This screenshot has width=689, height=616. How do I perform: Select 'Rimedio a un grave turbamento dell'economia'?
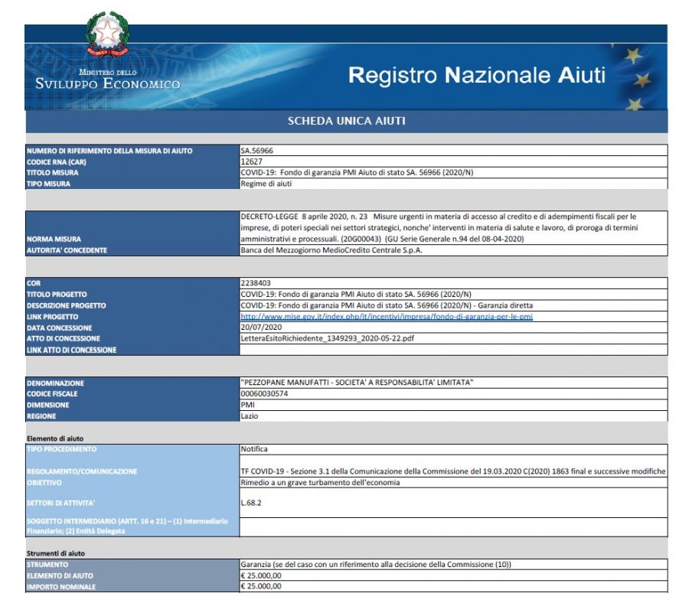[x=320, y=482]
